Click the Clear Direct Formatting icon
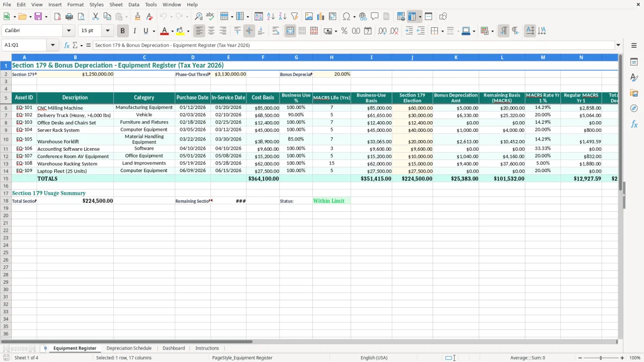The height and width of the screenshot is (362, 644). (150, 17)
